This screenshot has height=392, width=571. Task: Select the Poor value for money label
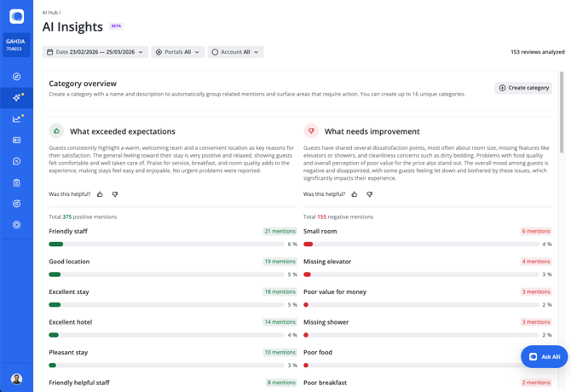335,291
